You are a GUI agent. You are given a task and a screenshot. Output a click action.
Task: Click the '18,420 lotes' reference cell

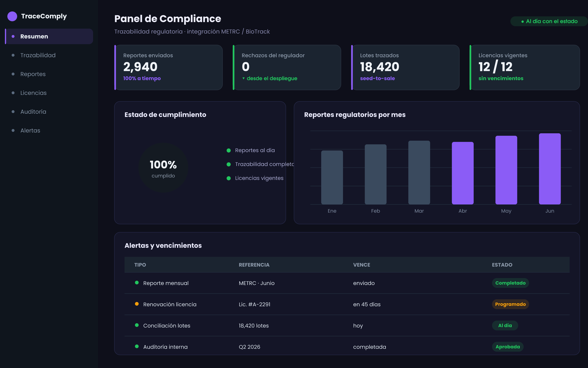[x=254, y=326]
